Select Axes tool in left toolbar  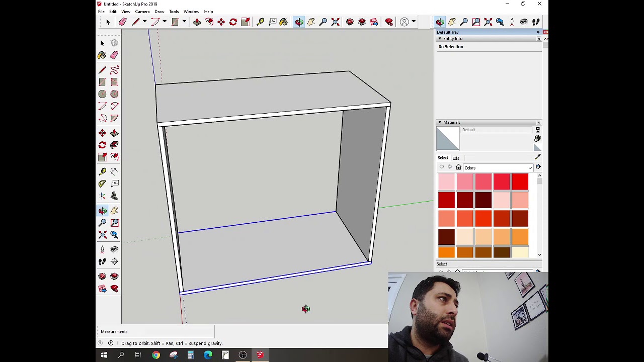[x=102, y=196]
